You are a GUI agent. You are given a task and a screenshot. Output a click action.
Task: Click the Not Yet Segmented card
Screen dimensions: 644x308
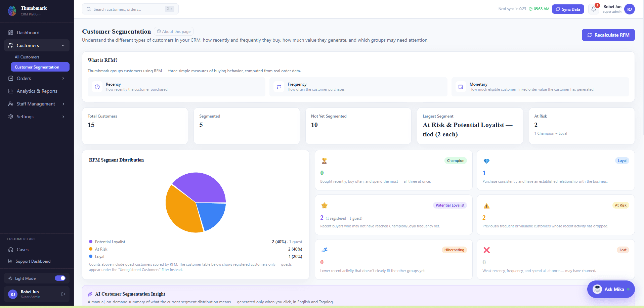[358, 126]
